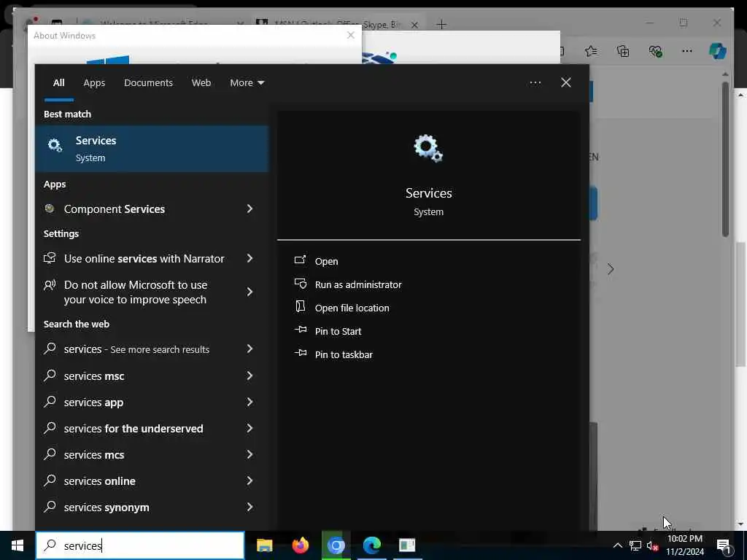Choose Pin to taskbar
This screenshot has width=747, height=560.
click(344, 355)
